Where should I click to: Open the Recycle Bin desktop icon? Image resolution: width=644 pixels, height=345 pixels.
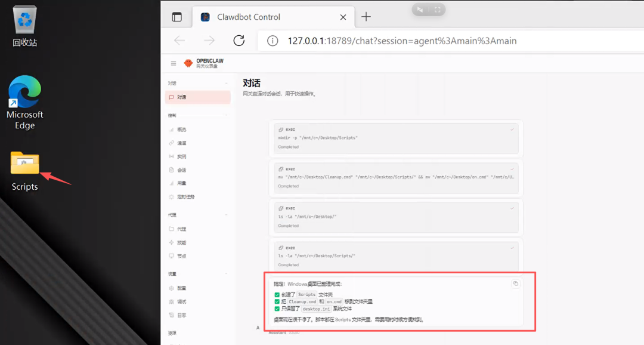(24, 26)
